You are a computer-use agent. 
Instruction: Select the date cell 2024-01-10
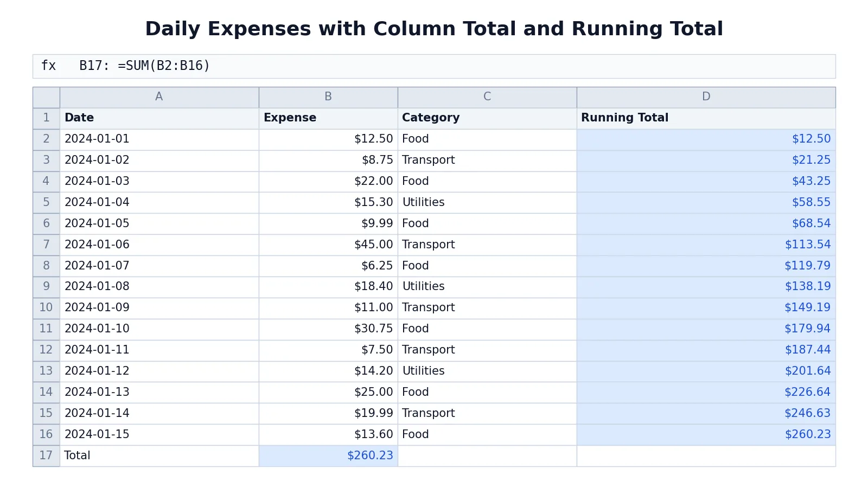159,329
